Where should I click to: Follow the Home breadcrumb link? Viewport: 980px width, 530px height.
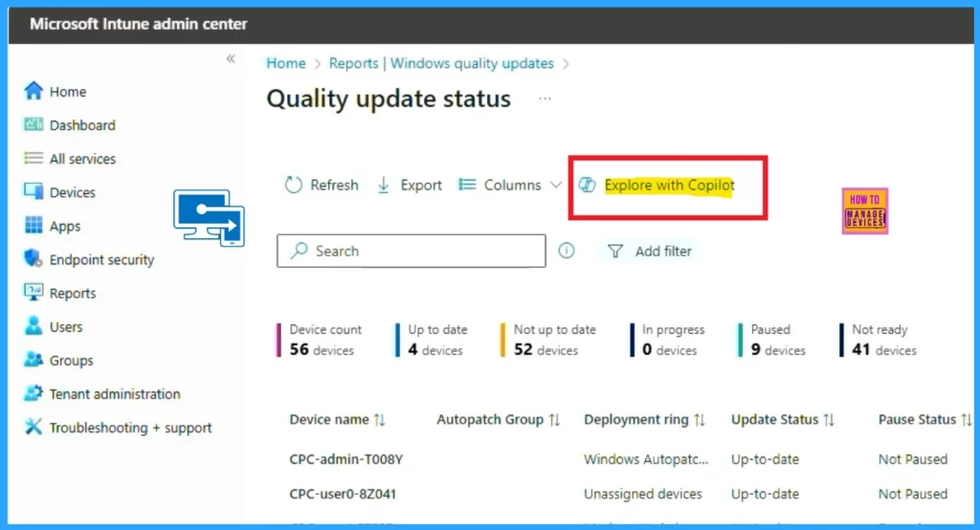pyautogui.click(x=285, y=63)
